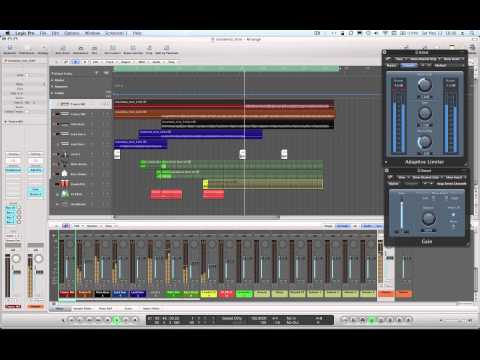Expand the track parameters triangle in Inspector
The width and height of the screenshot is (480, 360).
(x=6, y=122)
